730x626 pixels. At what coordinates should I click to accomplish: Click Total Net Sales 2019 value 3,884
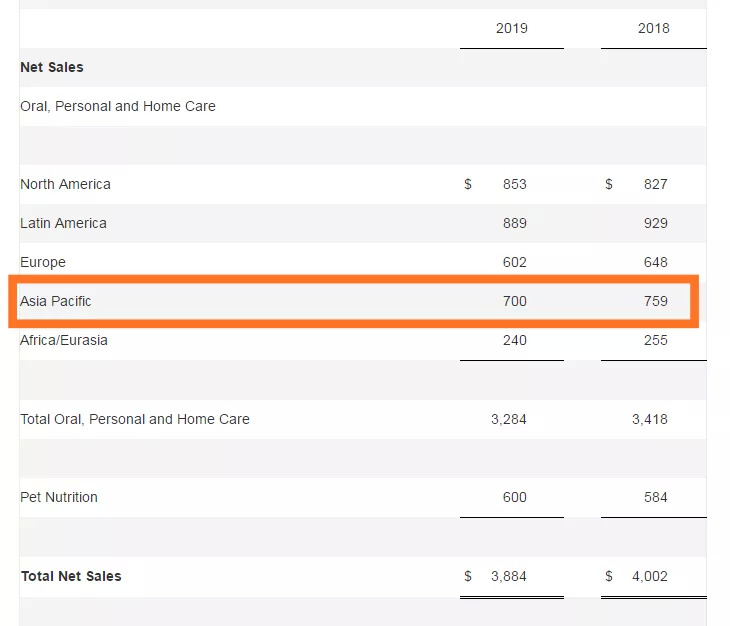509,576
